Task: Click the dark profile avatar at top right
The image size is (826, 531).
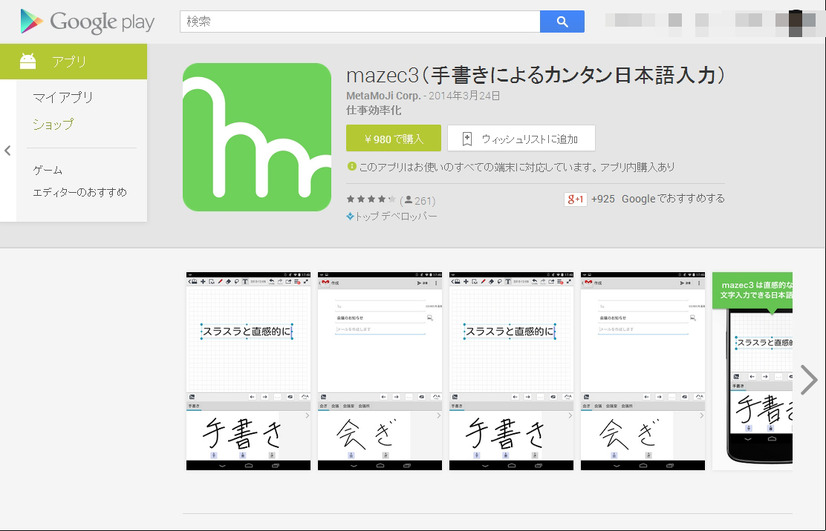Action: [x=795, y=23]
